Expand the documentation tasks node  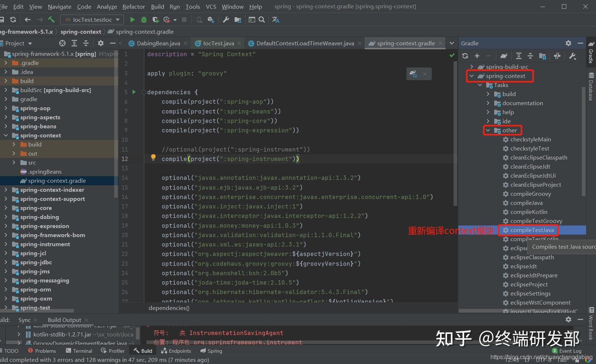point(488,103)
